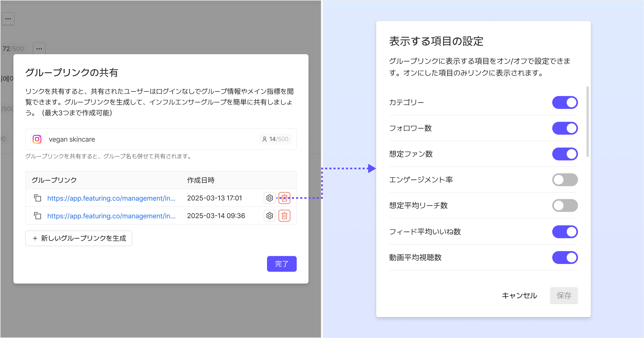Copy the first group link via copy icon

pos(38,198)
